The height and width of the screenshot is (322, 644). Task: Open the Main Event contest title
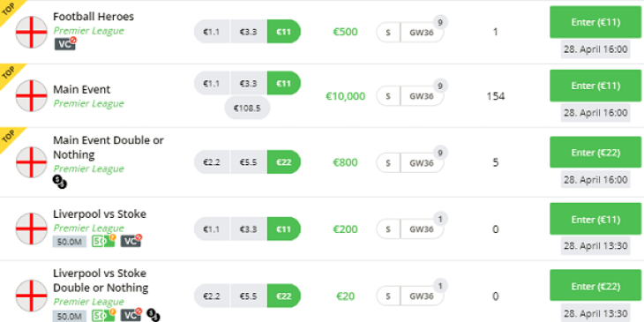pos(82,89)
